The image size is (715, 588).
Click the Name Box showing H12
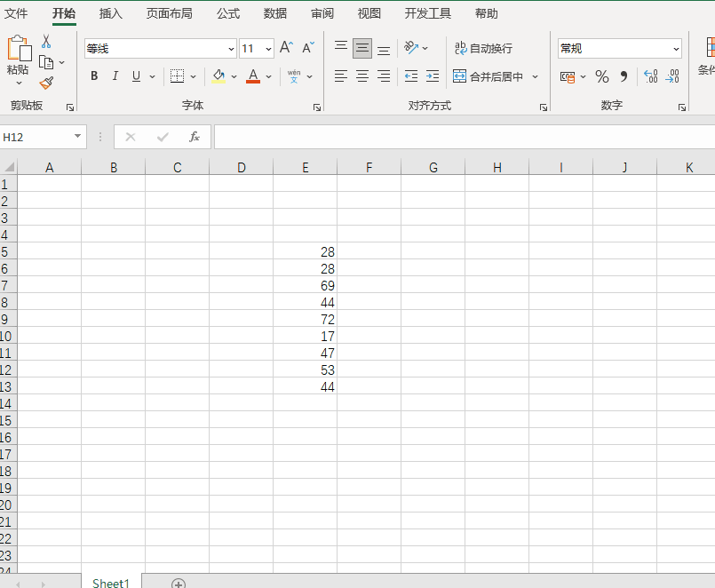pyautogui.click(x=36, y=136)
